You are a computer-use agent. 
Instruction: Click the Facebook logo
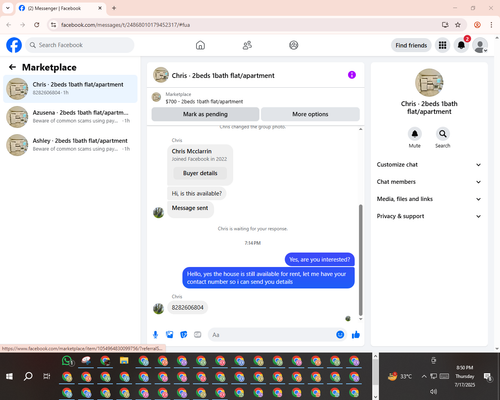pyautogui.click(x=14, y=45)
